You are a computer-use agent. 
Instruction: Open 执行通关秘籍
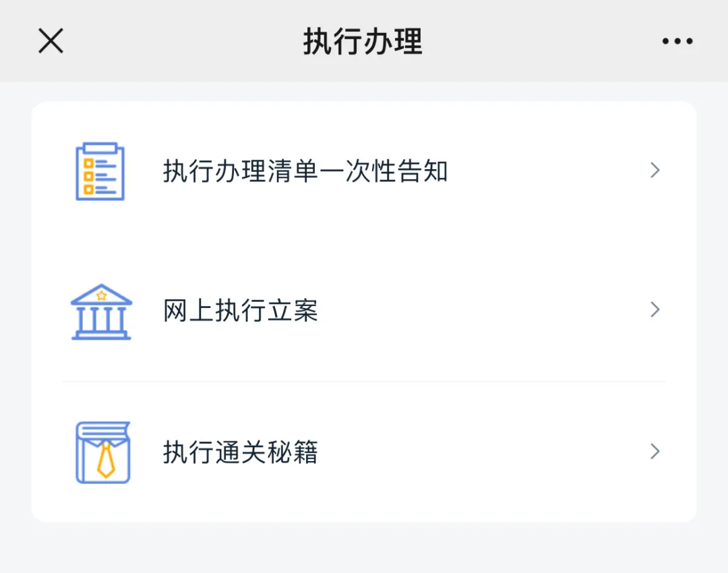pos(364,452)
